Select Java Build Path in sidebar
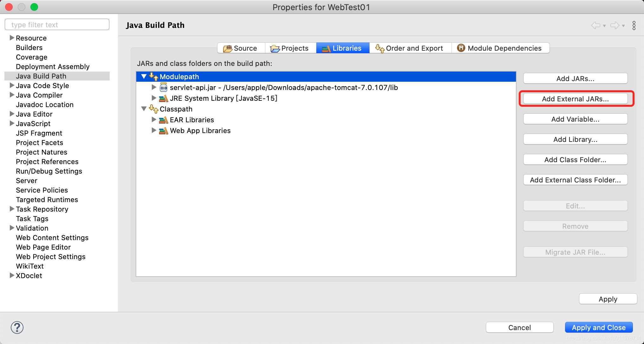 coord(41,76)
